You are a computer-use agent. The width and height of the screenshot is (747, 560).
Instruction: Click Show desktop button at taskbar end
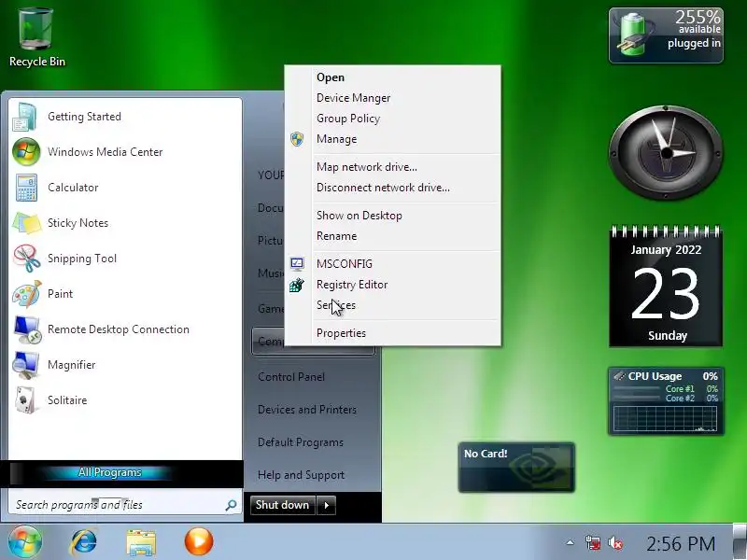tap(740, 541)
